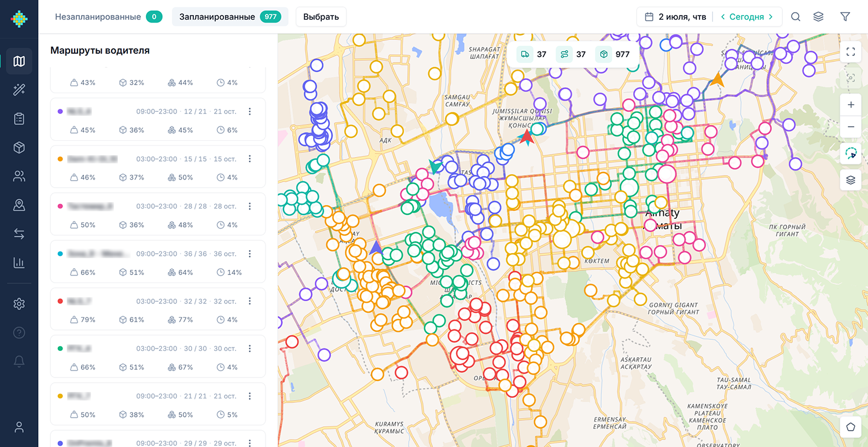Zoom out on the map

851,127
